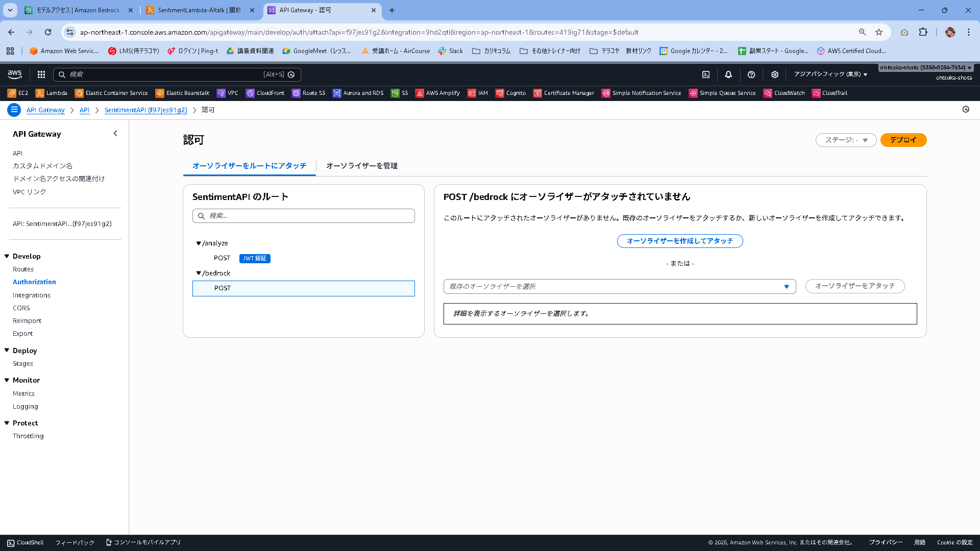
Task: Click the orange Deploy button
Action: (x=903, y=140)
